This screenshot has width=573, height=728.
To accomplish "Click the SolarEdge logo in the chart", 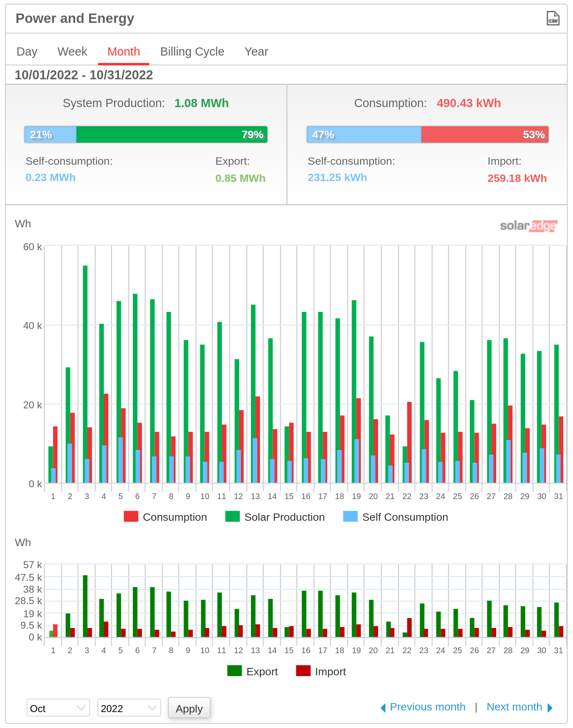I will pos(528,226).
